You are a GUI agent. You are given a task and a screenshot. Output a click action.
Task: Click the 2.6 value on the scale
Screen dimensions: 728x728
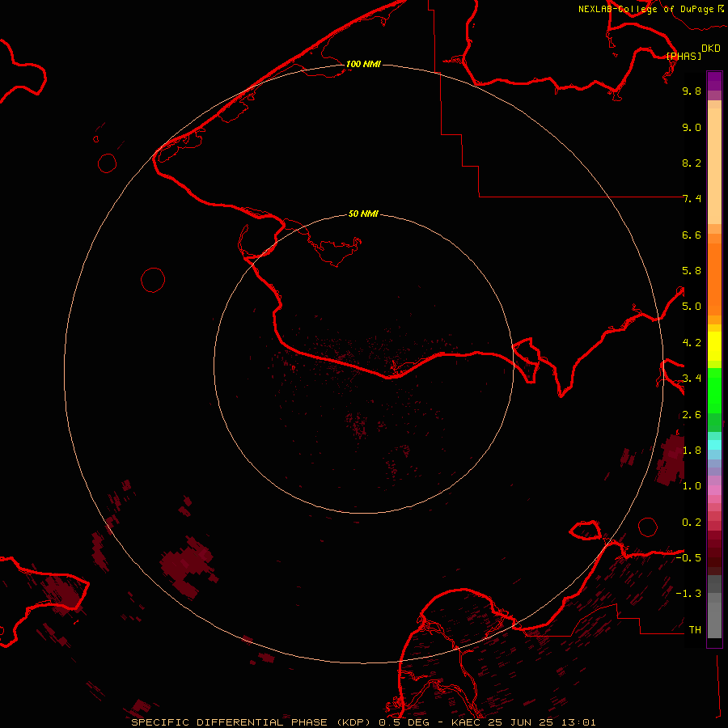point(692,415)
